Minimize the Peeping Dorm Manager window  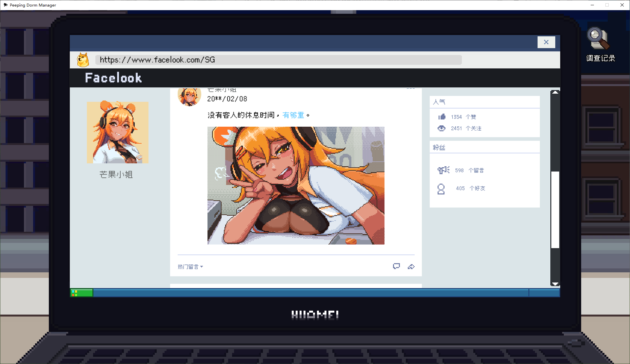[x=592, y=5]
